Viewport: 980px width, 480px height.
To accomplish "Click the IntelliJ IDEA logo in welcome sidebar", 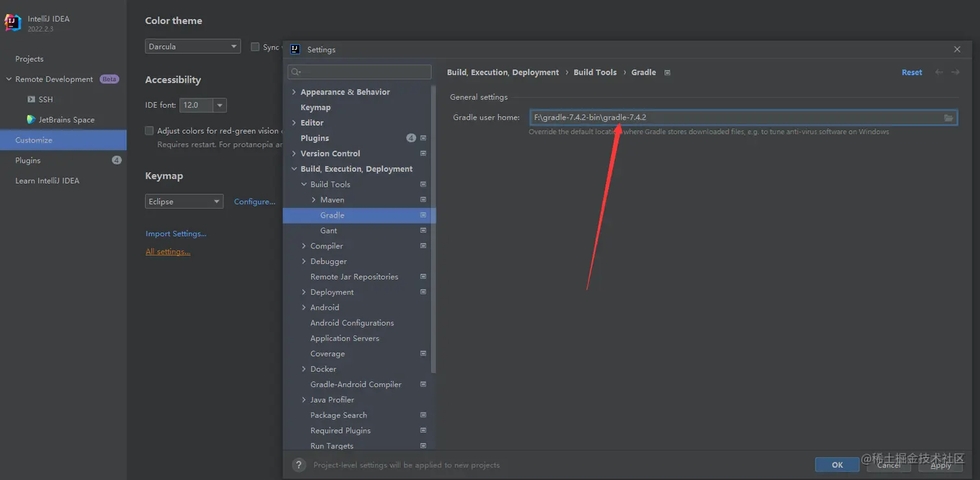I will (13, 23).
